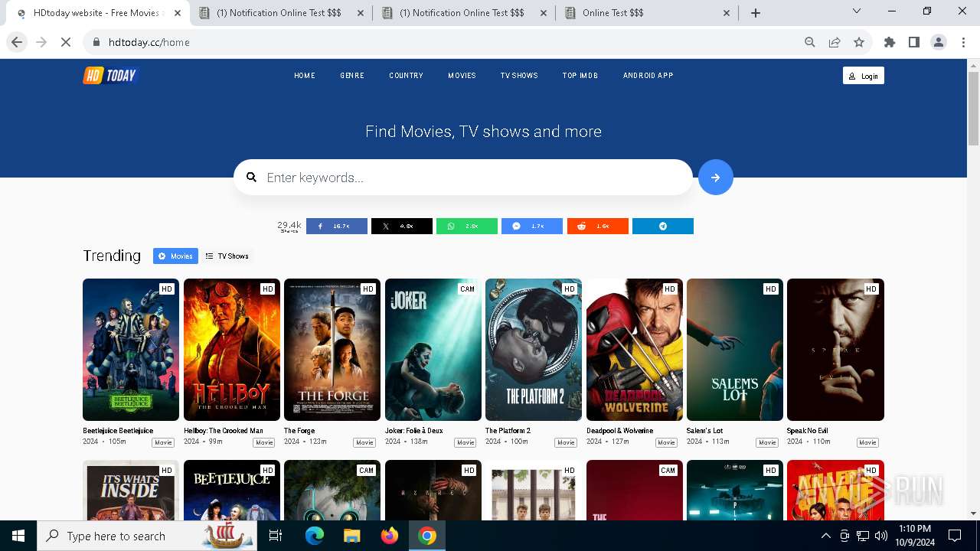Screen dimensions: 980x551
Task: Click the Windows taskbar search box
Action: pyautogui.click(x=147, y=536)
